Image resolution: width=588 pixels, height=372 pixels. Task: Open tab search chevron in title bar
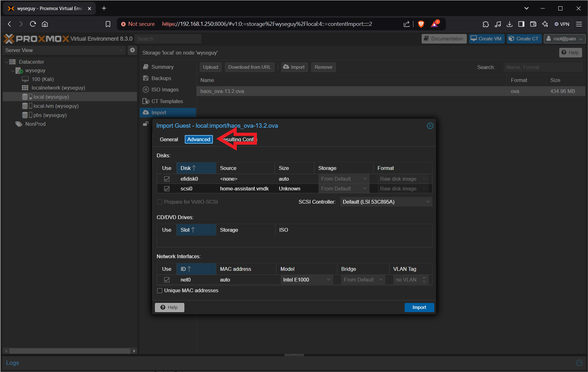click(x=526, y=8)
